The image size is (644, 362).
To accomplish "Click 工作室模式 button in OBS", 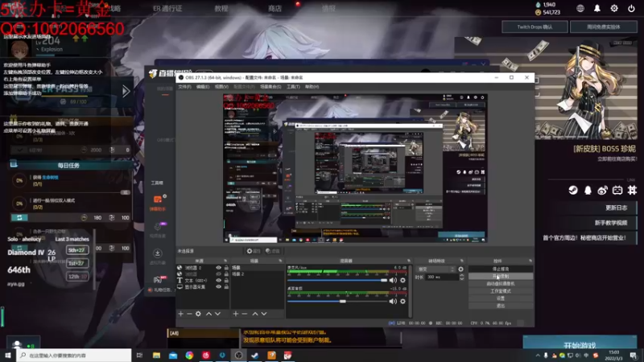I will [x=501, y=291].
